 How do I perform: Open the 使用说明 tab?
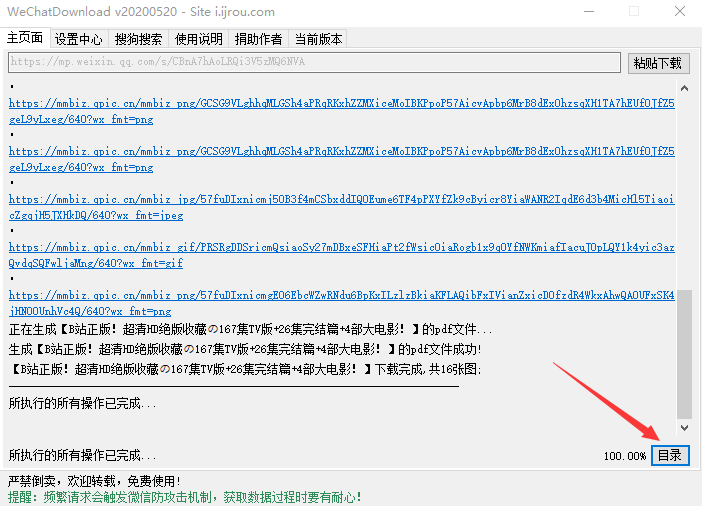point(198,39)
